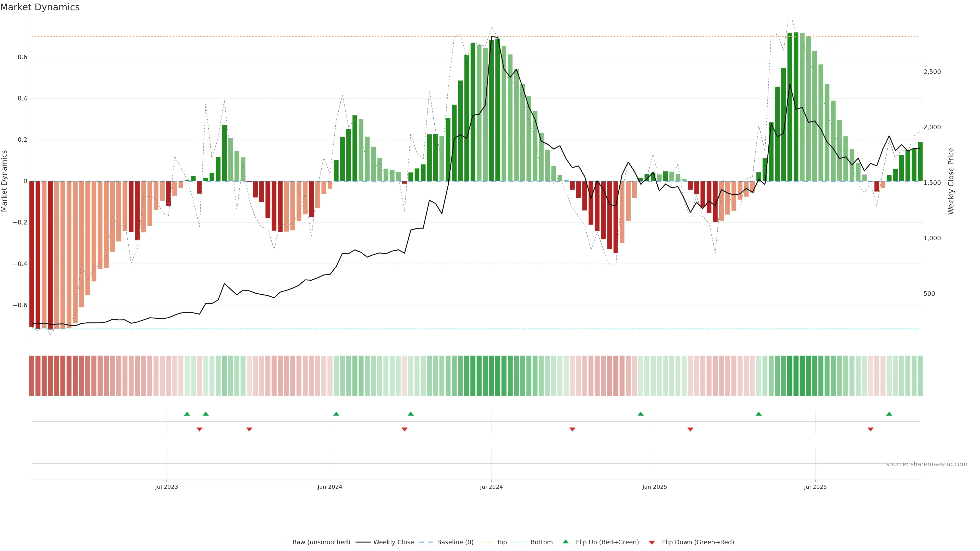Click the green Flip Up triangle in legend

pos(565,542)
